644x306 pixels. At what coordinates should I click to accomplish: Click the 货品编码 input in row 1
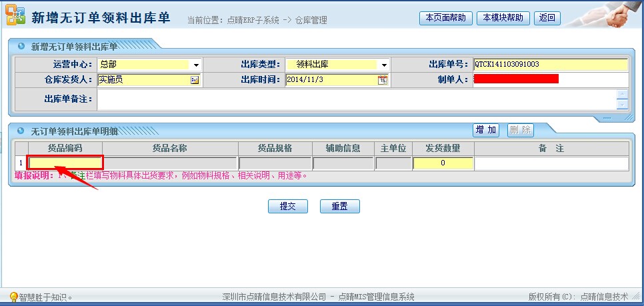[x=65, y=163]
